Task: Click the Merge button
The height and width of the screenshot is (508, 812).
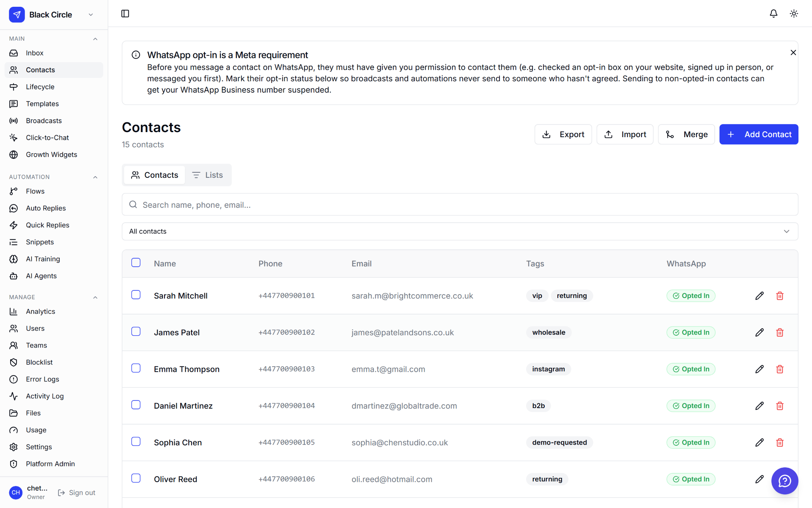Action: (x=686, y=134)
